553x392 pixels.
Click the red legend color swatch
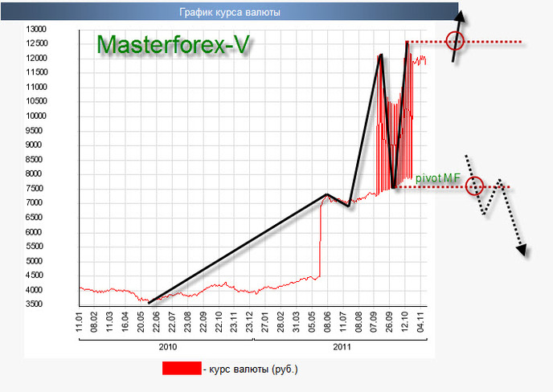click(182, 368)
